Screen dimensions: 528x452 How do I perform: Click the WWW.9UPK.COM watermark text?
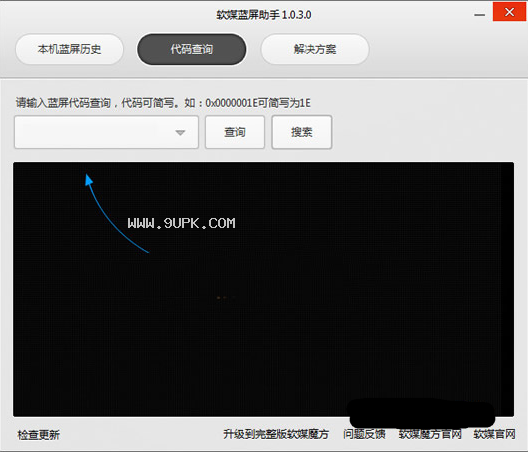pyautogui.click(x=181, y=223)
